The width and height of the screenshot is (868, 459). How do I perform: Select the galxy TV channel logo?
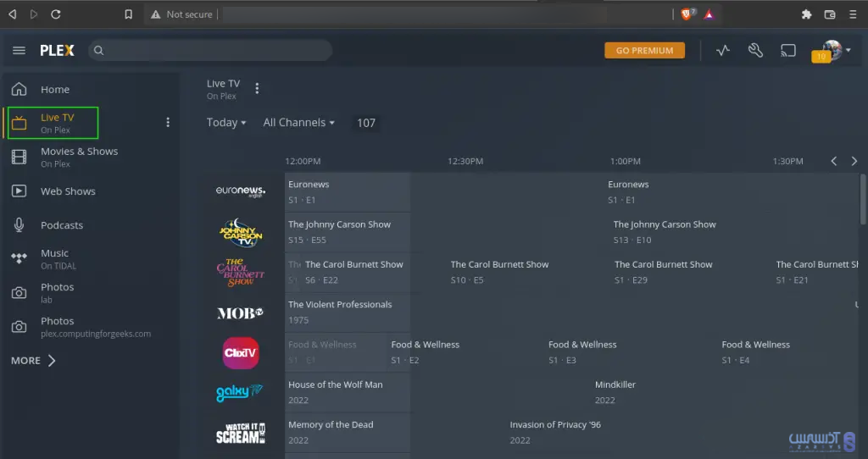239,393
